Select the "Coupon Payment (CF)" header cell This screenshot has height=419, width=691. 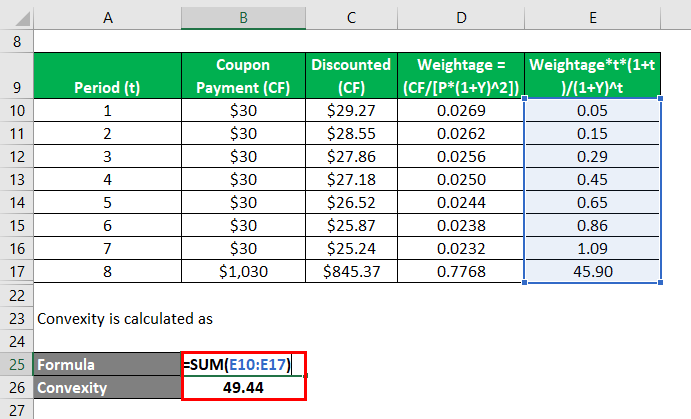[x=243, y=74]
